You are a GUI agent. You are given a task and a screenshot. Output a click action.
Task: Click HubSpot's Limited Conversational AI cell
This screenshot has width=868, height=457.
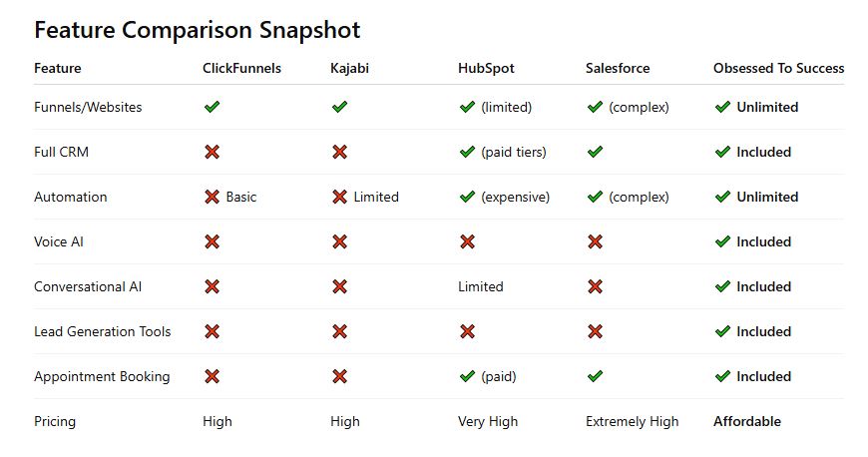click(x=481, y=286)
